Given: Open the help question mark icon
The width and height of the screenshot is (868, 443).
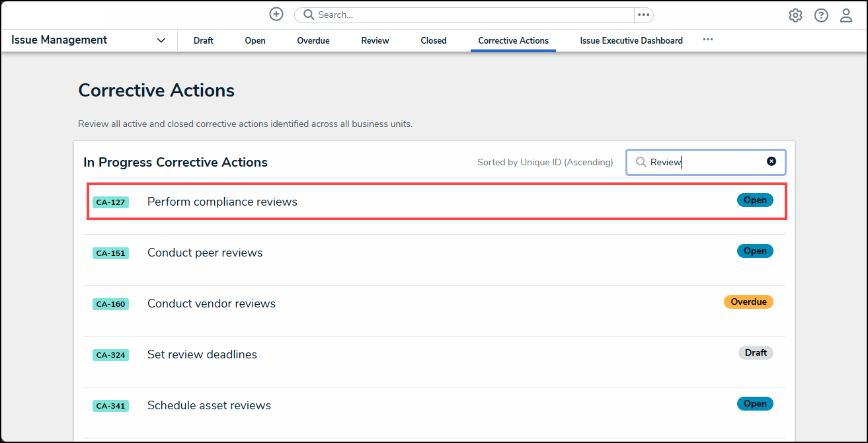Looking at the screenshot, I should 821,15.
